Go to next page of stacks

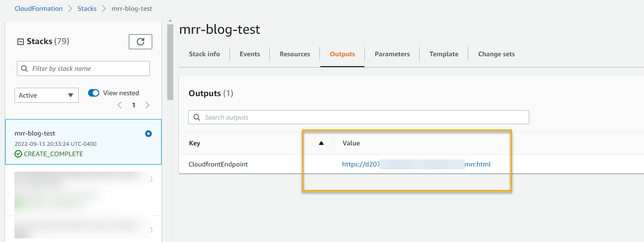click(148, 105)
